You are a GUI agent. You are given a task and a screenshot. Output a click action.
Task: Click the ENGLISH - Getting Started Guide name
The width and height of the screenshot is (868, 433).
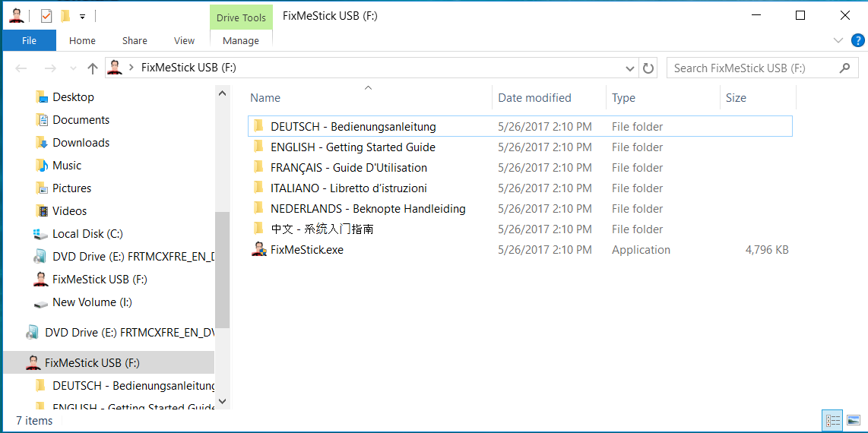353,147
